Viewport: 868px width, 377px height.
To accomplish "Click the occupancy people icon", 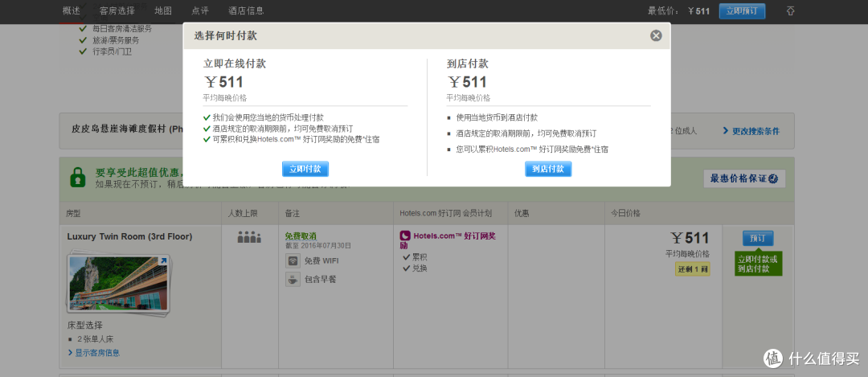I will pos(249,237).
